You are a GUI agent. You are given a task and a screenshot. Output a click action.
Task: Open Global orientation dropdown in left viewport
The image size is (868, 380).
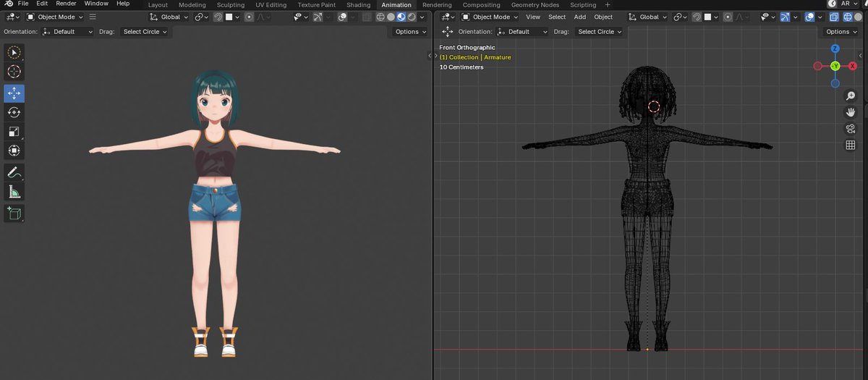pos(169,17)
